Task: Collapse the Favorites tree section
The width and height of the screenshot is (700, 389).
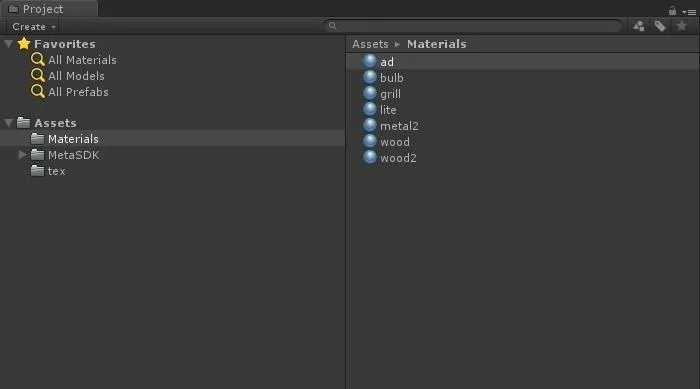Action: (x=8, y=44)
